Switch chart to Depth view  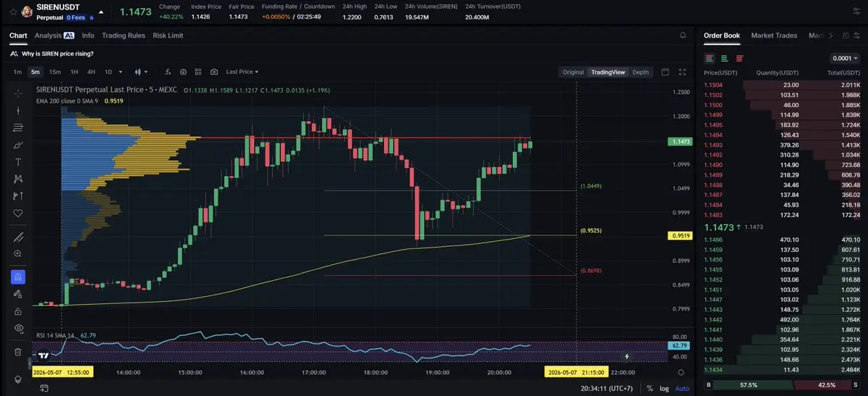(x=641, y=72)
